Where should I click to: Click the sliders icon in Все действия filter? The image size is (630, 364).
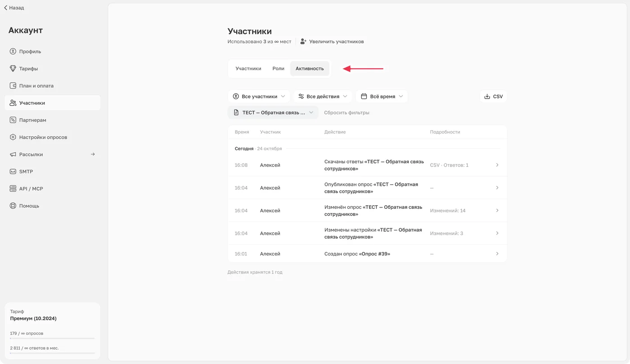click(x=301, y=96)
